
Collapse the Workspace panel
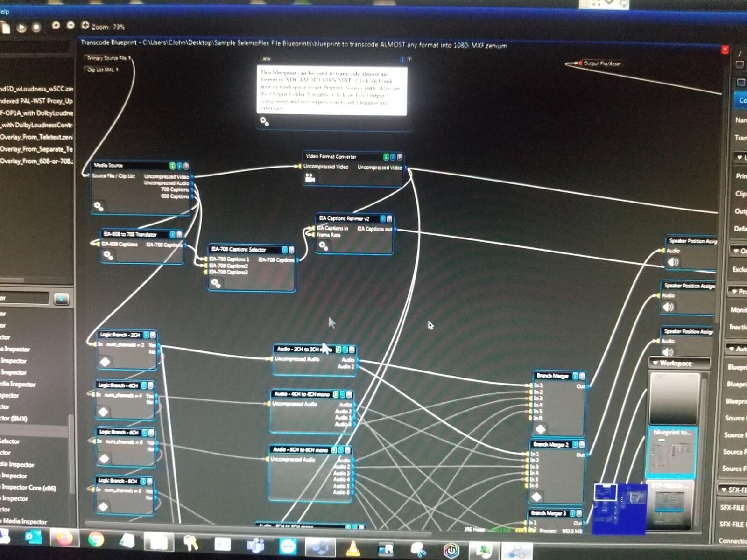coord(655,363)
